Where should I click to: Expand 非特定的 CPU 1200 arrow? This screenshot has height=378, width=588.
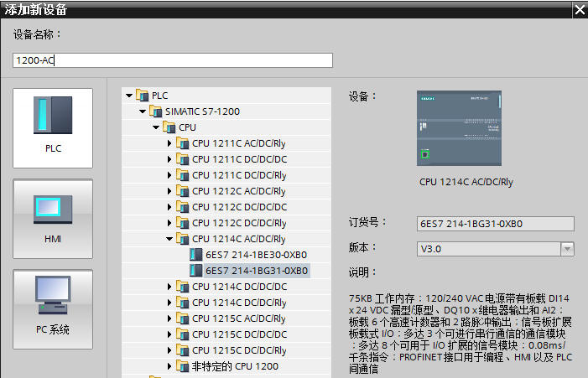click(169, 366)
